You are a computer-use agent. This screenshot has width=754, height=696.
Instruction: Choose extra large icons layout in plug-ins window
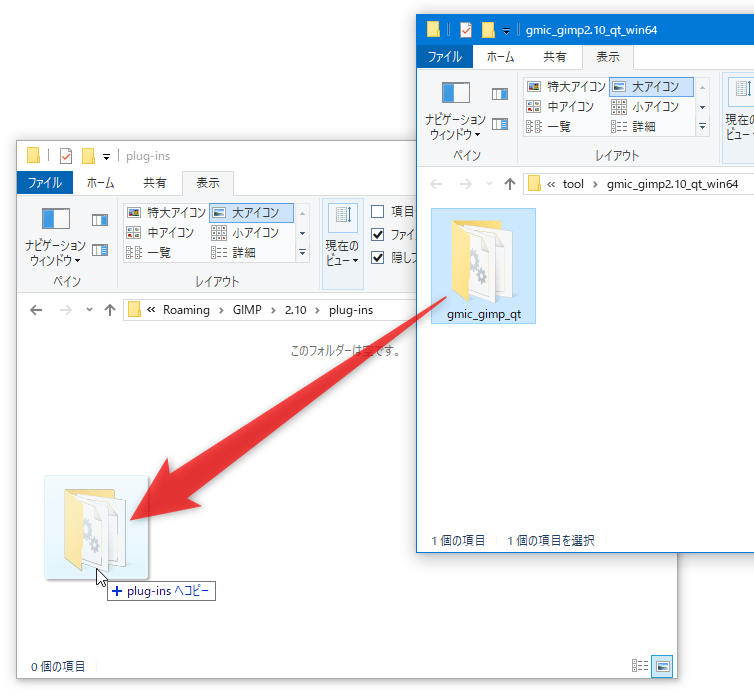(x=166, y=213)
